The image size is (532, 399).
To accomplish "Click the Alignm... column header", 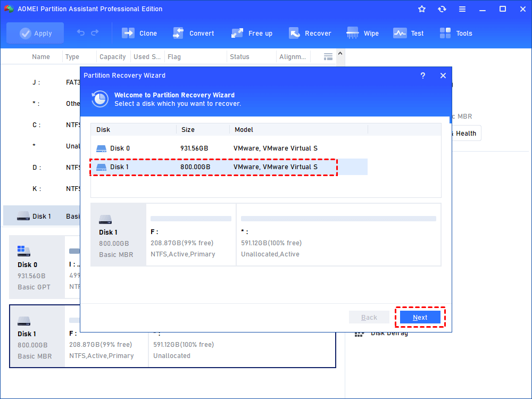I will pyautogui.click(x=293, y=57).
